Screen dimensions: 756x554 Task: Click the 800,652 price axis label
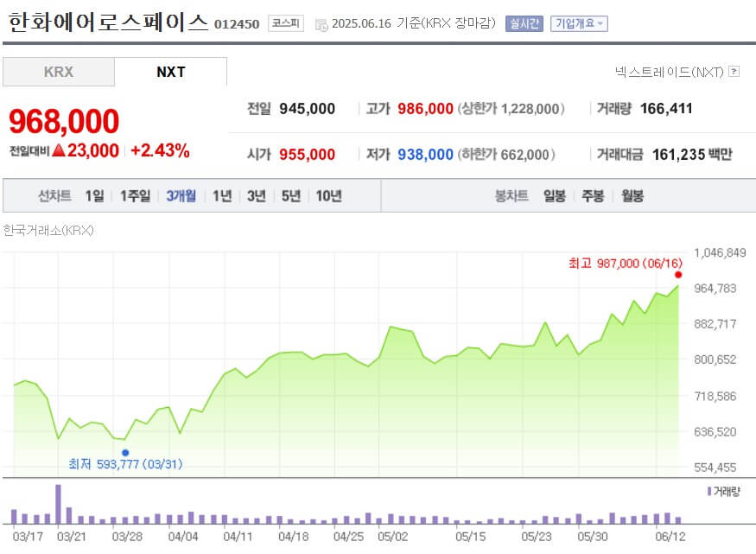click(x=715, y=360)
